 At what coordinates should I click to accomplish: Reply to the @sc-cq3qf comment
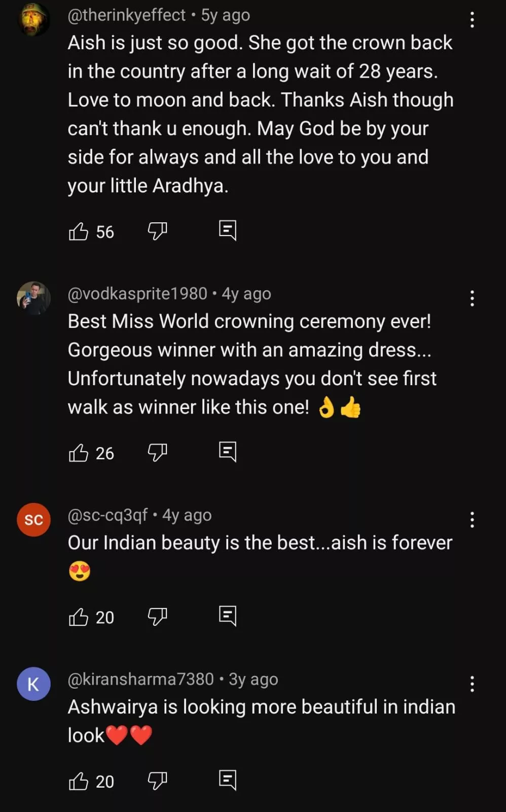(x=228, y=616)
